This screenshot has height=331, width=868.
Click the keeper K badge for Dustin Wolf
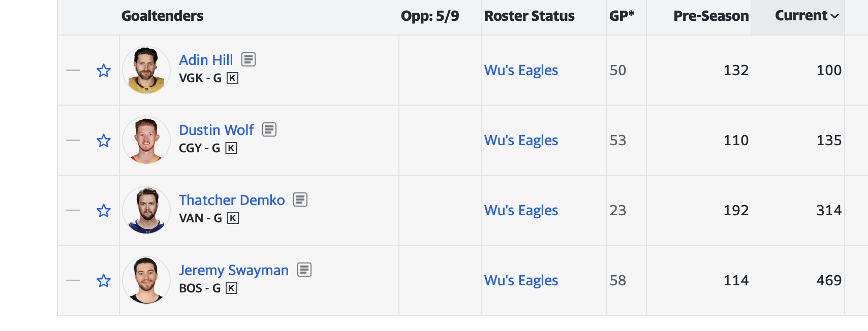(x=231, y=148)
